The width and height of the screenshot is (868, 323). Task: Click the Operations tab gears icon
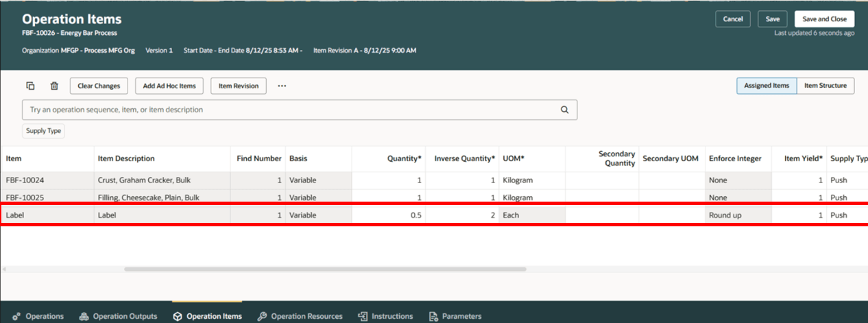click(16, 316)
